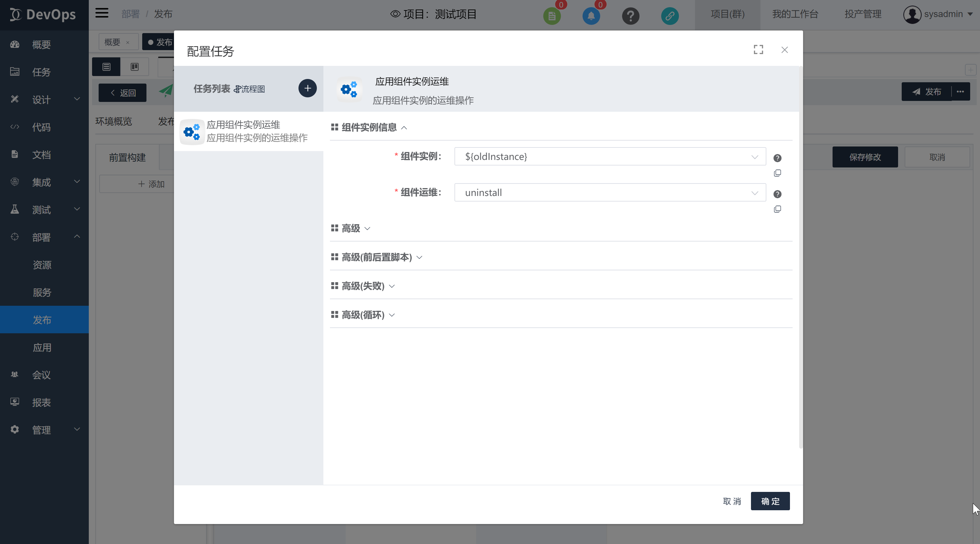Viewport: 980px width, 544px height.
Task: Open the dark question mark help icon
Action: coord(630,16)
